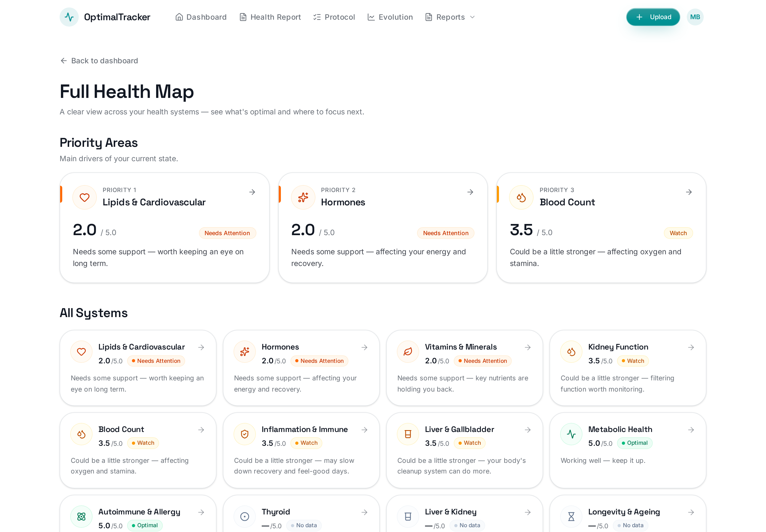Open the MB user avatar
766x532 pixels.
(695, 17)
